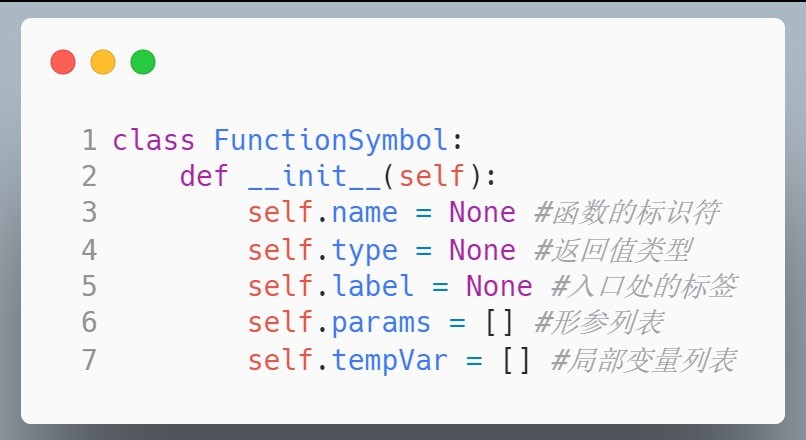
Task: Click the comment 局部变量列表
Action: click(644, 360)
